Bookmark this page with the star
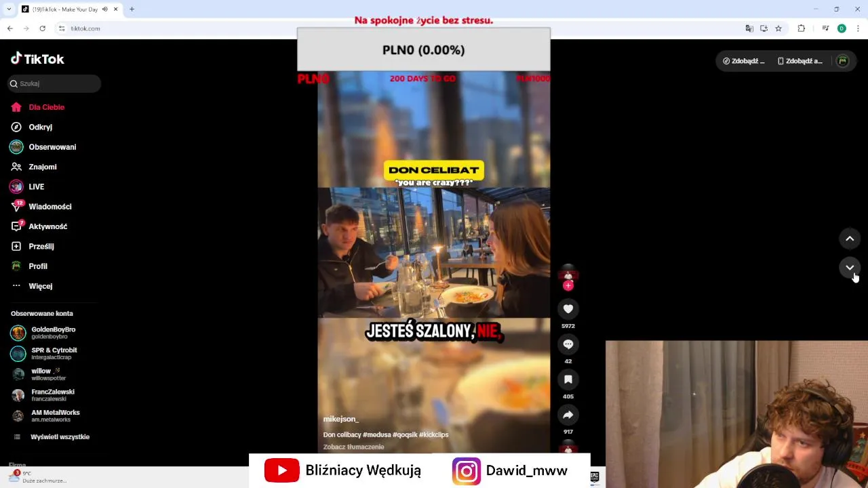The width and height of the screenshot is (868, 488). (x=778, y=28)
